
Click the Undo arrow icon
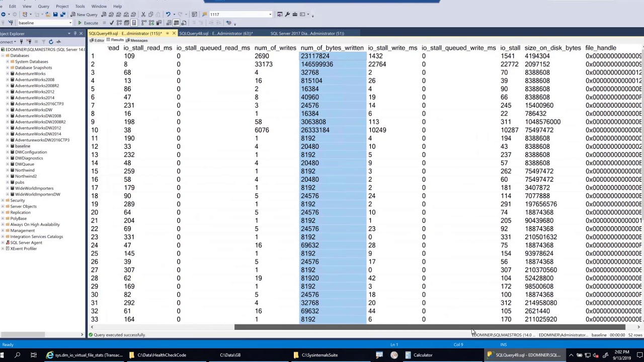pos(168,14)
